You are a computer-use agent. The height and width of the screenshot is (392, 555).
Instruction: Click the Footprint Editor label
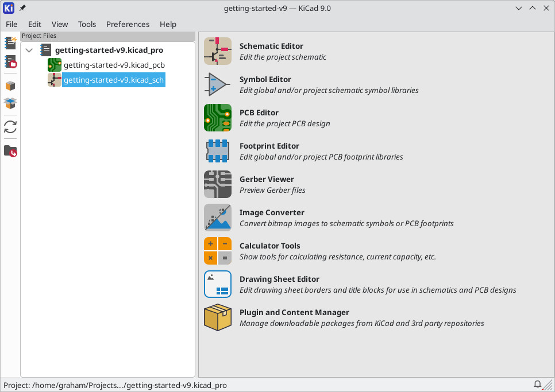269,146
